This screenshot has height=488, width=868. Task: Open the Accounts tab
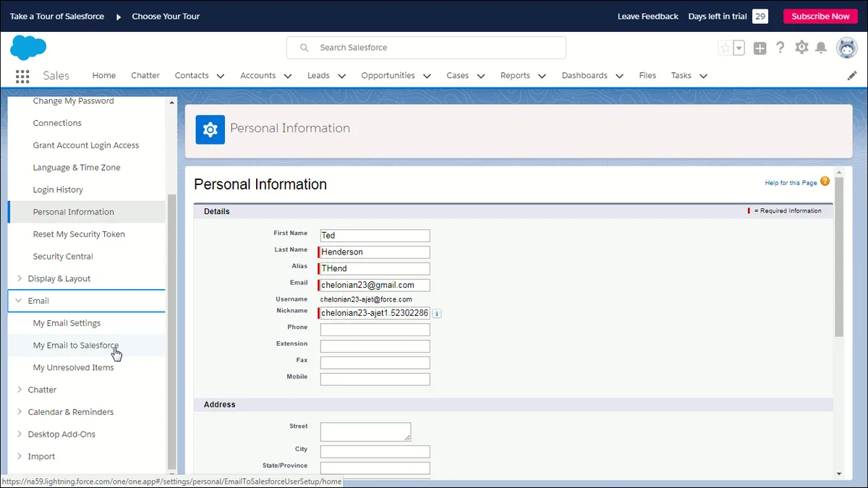click(258, 75)
